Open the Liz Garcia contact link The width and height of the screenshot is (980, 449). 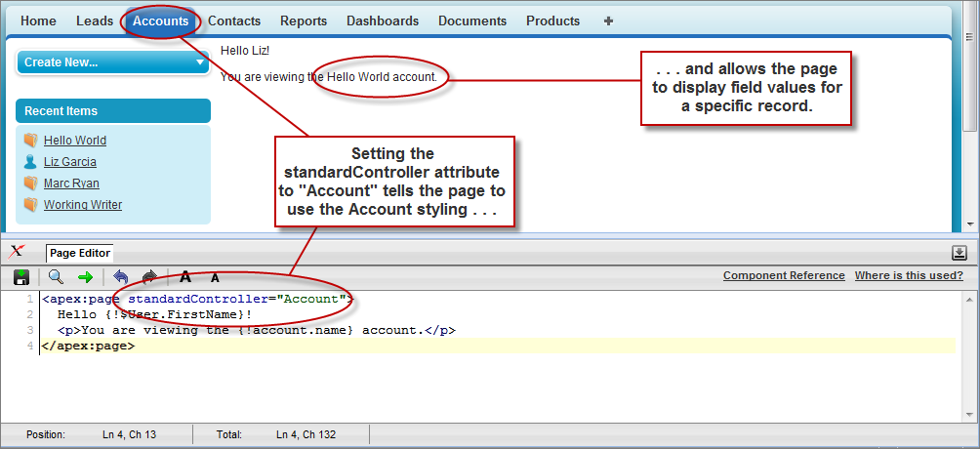coord(70,162)
